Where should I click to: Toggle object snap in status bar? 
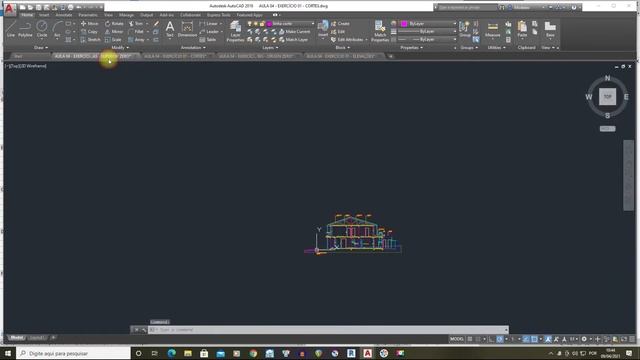click(534, 339)
